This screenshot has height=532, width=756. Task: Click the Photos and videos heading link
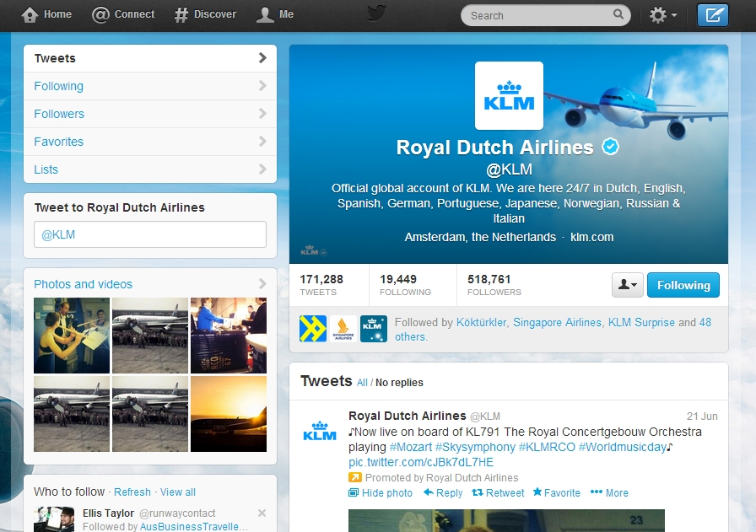[x=83, y=284]
